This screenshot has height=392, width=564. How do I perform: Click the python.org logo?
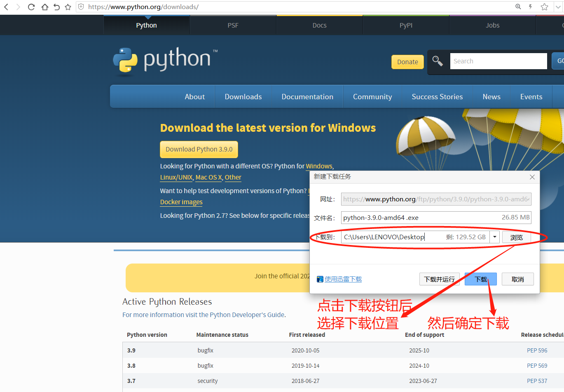click(x=165, y=61)
